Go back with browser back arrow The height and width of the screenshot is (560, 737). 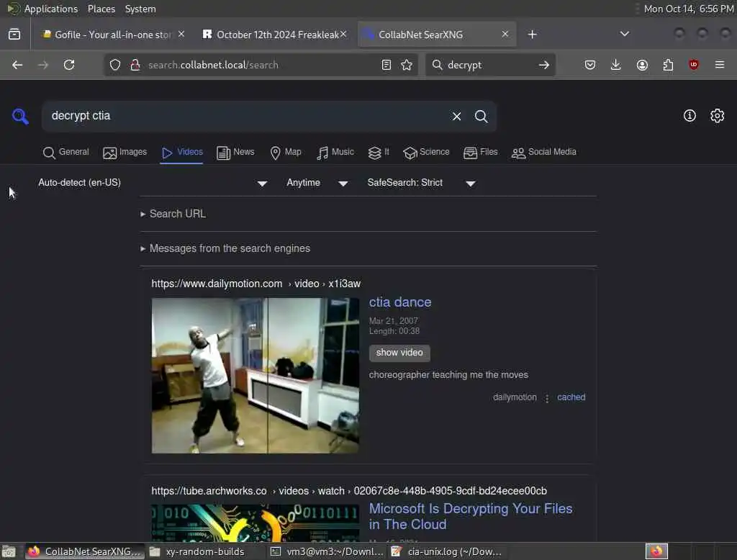pyautogui.click(x=17, y=65)
